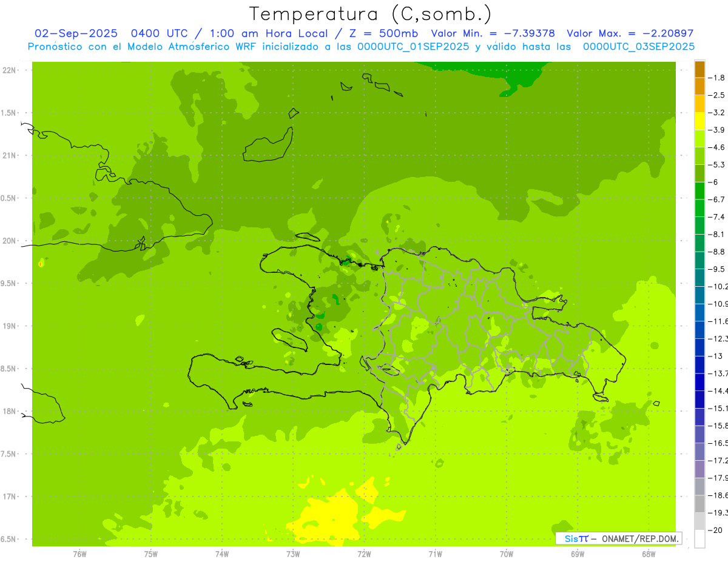
Task: Click the '22N' latitude label
Action: (8, 70)
